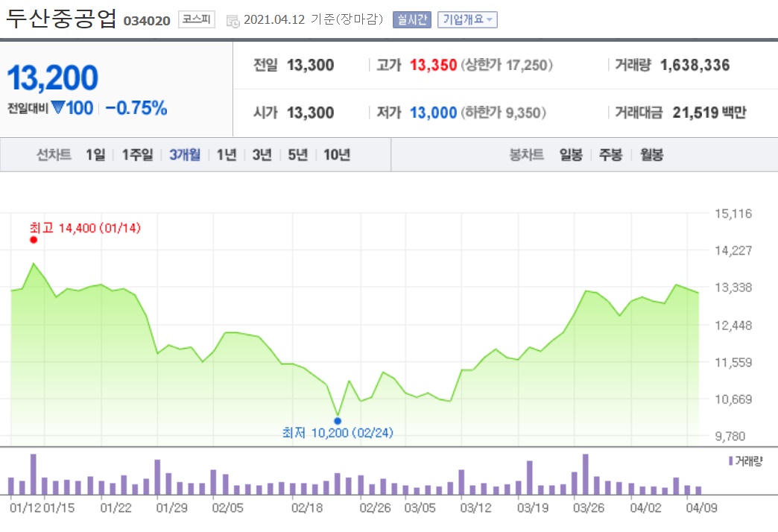Click the 실시간 real-time button
Viewport: 778px width, 532px height.
point(412,20)
